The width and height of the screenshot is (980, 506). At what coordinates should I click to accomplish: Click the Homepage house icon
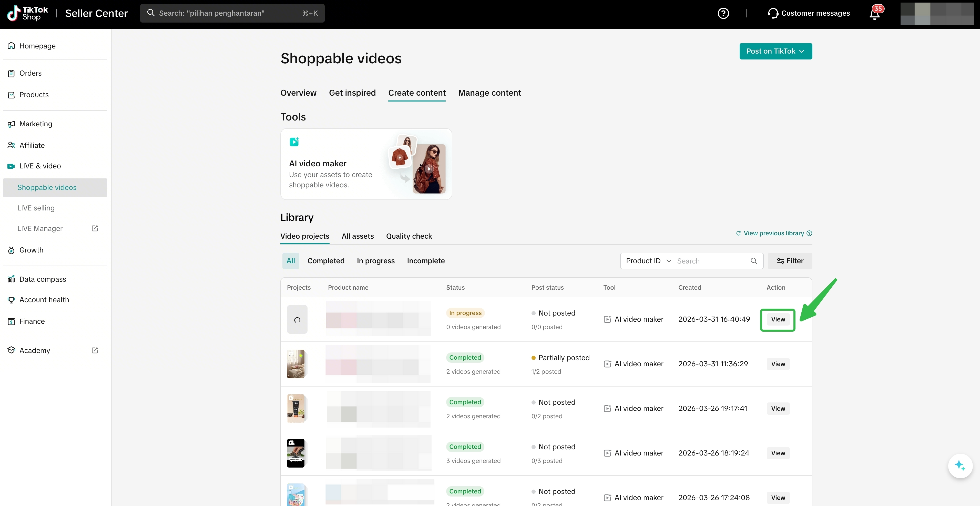click(12, 46)
